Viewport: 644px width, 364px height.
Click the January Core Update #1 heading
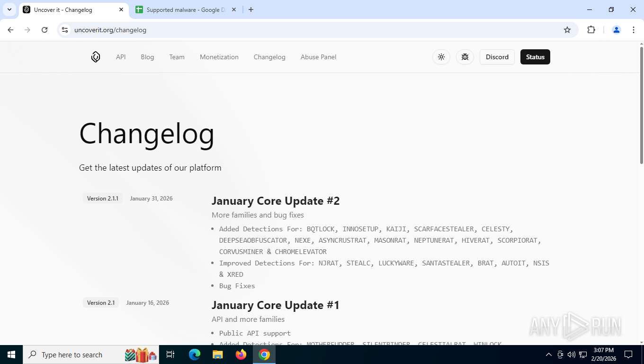pos(276,305)
